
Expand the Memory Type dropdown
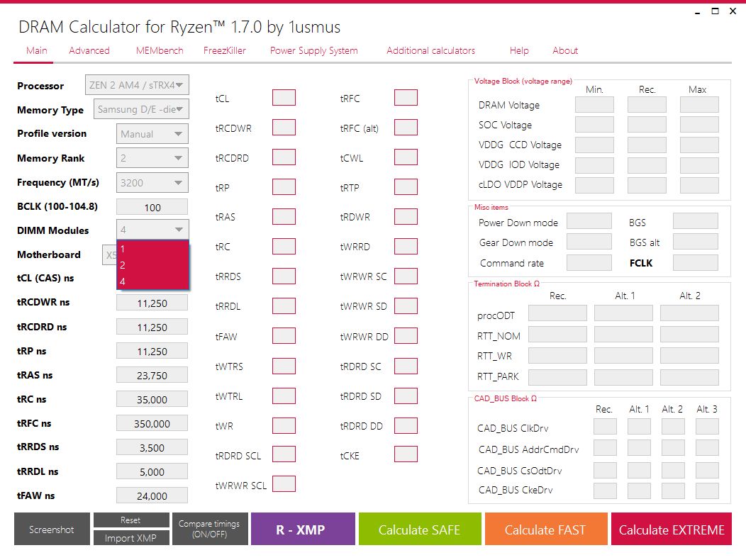click(x=141, y=109)
